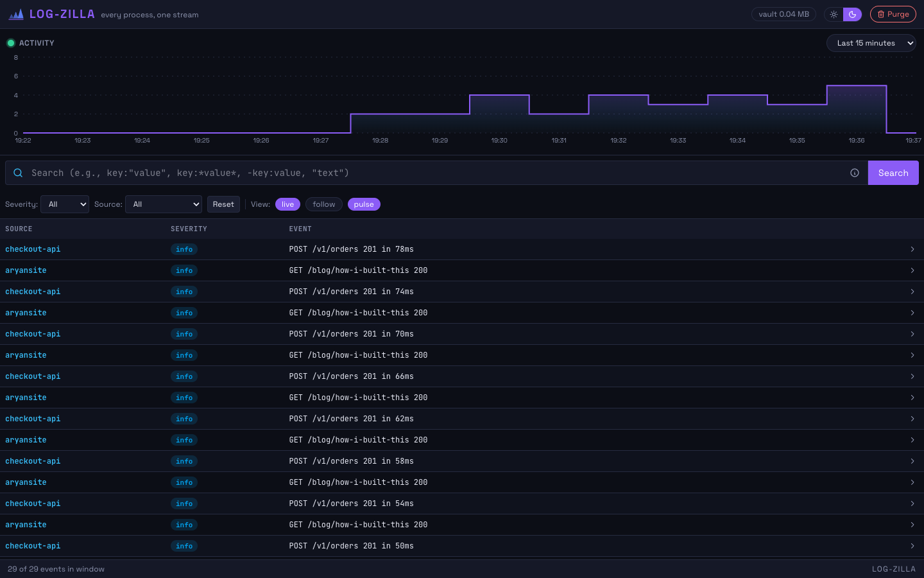Screen dimensions: 924x578
Task: Click checkout-api source in the 62ms row
Action: tap(33, 419)
